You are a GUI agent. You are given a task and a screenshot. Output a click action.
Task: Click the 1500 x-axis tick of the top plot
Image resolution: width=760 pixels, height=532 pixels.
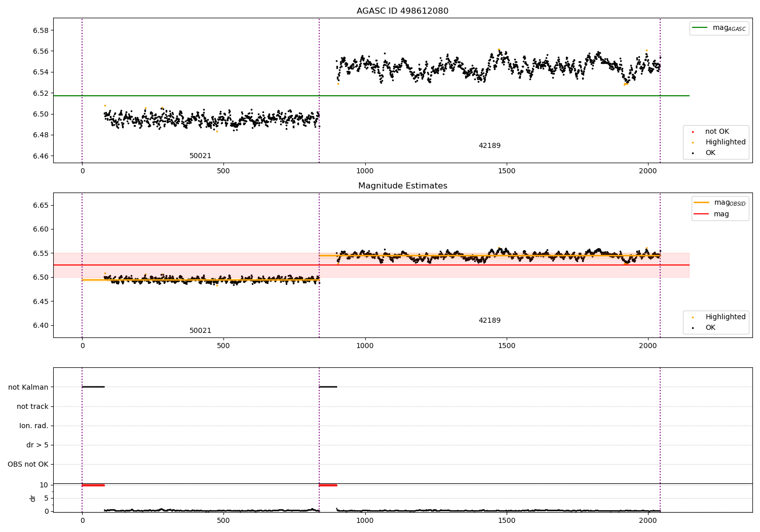click(506, 171)
